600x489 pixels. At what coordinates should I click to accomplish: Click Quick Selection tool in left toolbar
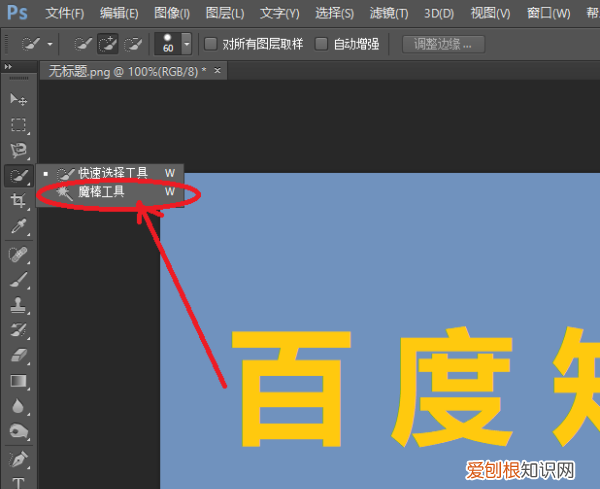click(x=18, y=176)
